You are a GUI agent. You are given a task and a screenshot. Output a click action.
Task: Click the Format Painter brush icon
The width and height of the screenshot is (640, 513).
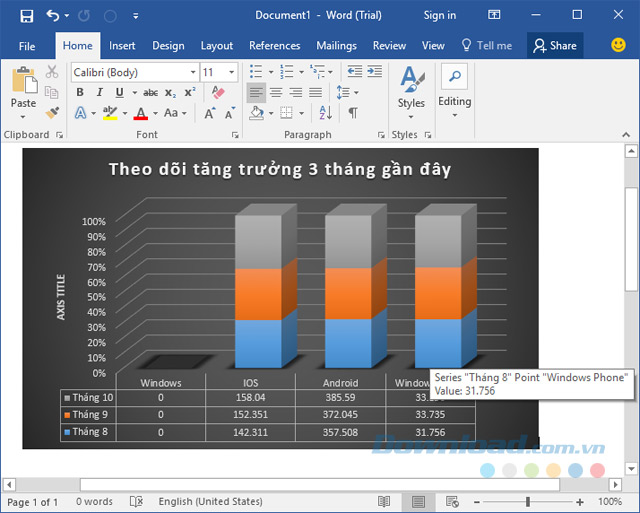tap(53, 113)
